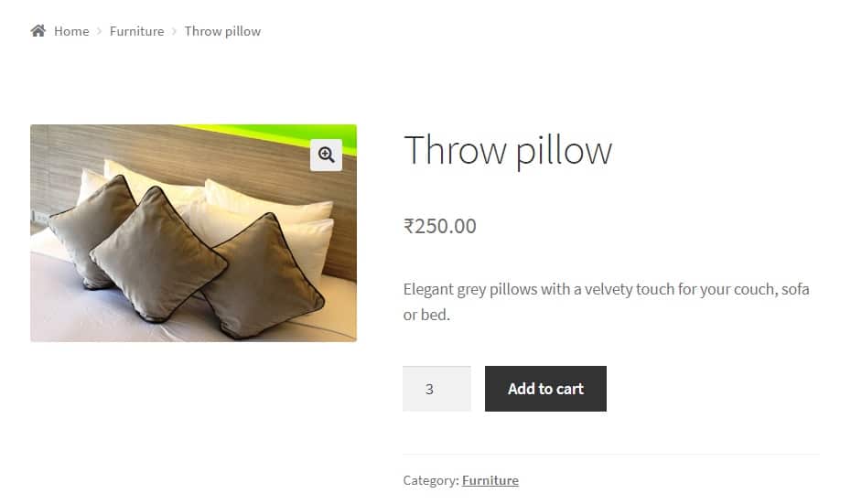Open the image zoom magnifier icon
The image size is (851, 504).
[326, 155]
